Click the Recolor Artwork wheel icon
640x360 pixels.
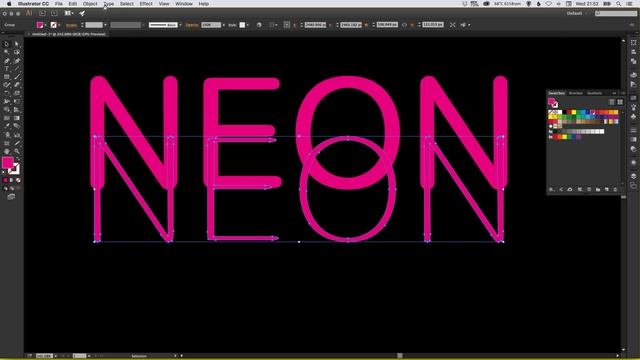259,25
